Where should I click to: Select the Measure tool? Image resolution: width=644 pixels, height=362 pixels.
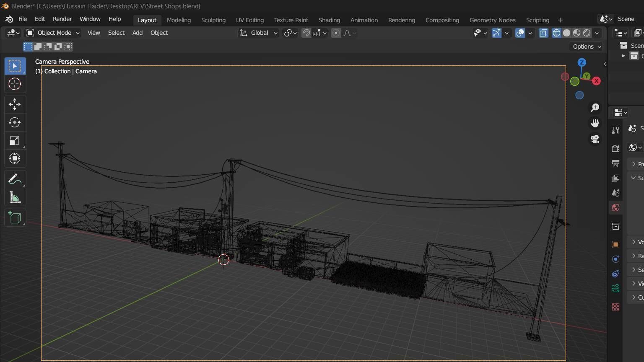coord(15,197)
